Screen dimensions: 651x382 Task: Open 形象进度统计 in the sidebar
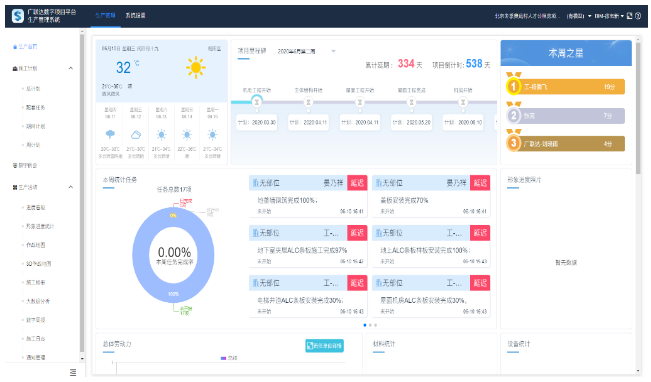coord(40,226)
